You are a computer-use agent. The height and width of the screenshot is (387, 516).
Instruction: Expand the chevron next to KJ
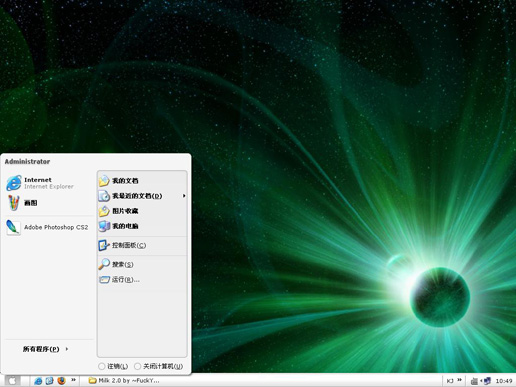click(x=459, y=380)
